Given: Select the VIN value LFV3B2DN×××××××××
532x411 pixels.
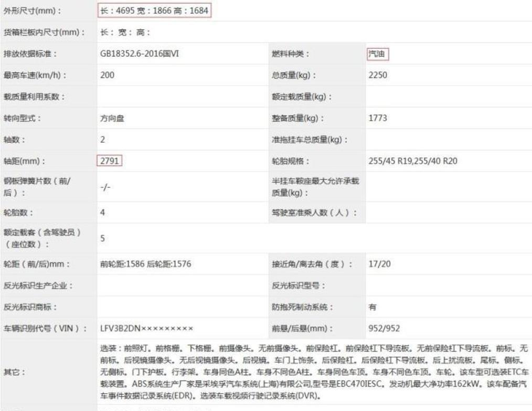Looking at the screenshot, I should pos(146,328).
